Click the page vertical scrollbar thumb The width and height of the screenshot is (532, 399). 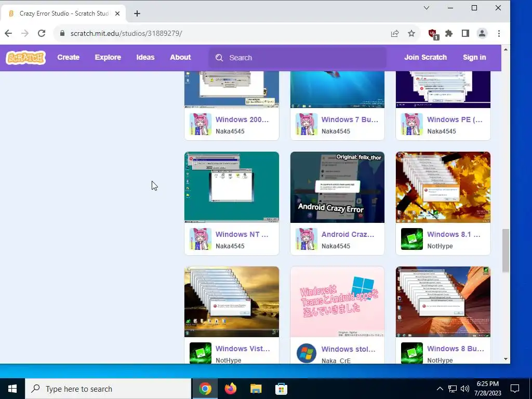pos(506,250)
